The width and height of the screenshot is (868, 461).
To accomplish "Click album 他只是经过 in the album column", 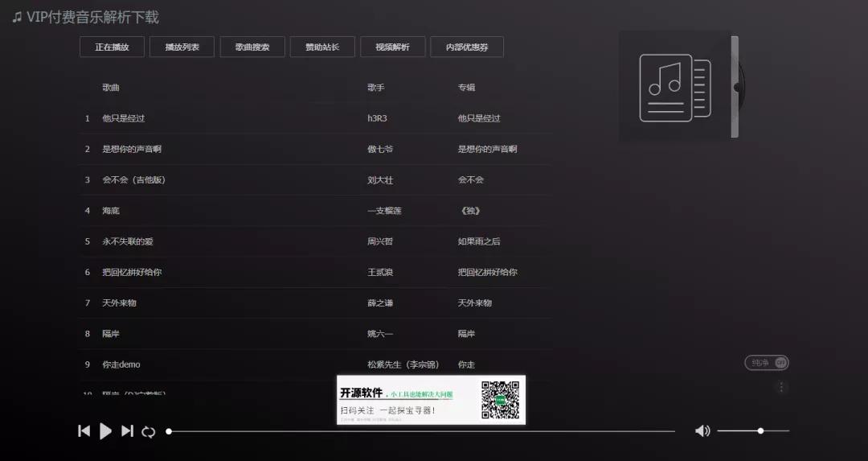I will [x=479, y=118].
